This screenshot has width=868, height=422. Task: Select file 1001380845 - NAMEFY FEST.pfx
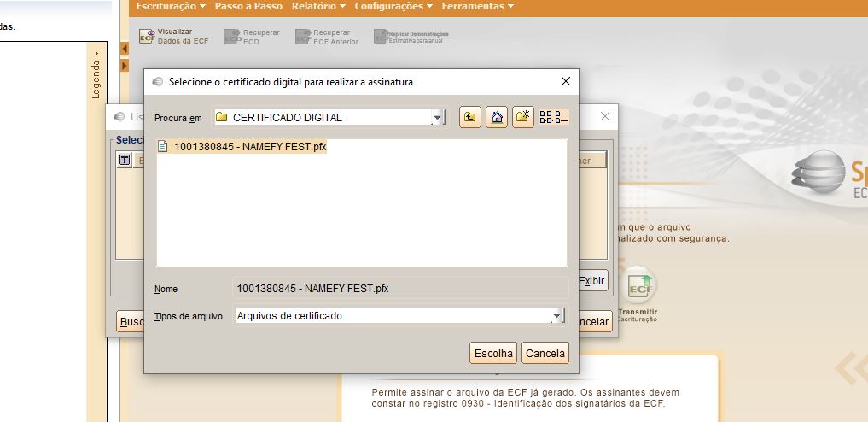[242, 147]
